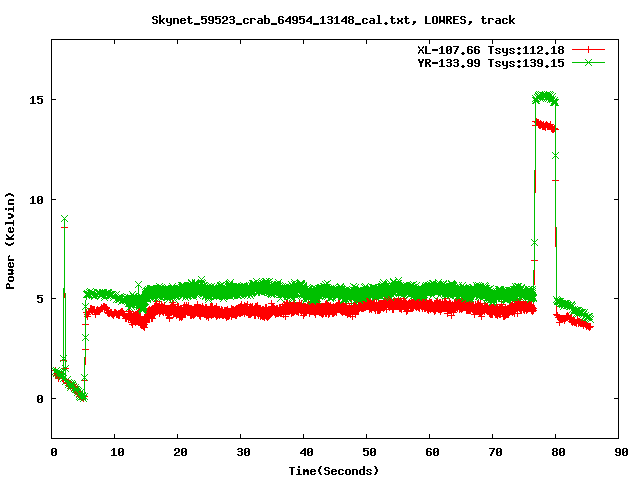Click the red calibration plateau near 13.7 Kelvin
The image size is (640, 480).
(545, 125)
